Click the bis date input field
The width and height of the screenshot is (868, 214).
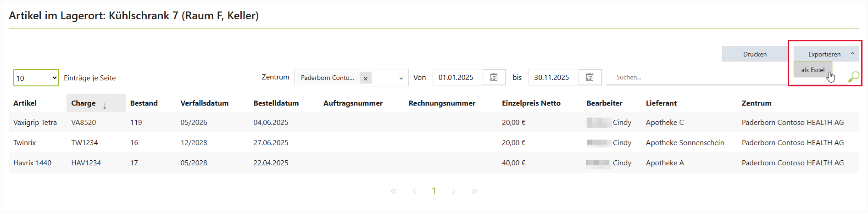[x=553, y=77]
